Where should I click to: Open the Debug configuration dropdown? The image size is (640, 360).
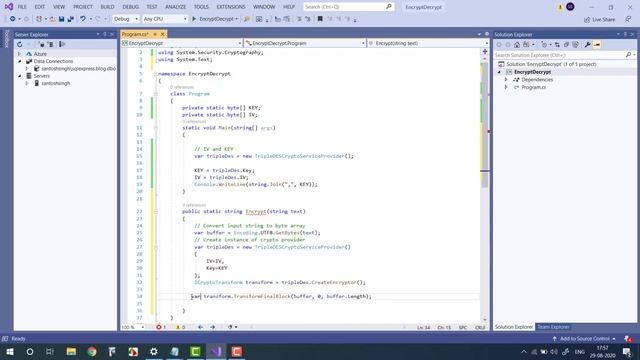click(126, 19)
